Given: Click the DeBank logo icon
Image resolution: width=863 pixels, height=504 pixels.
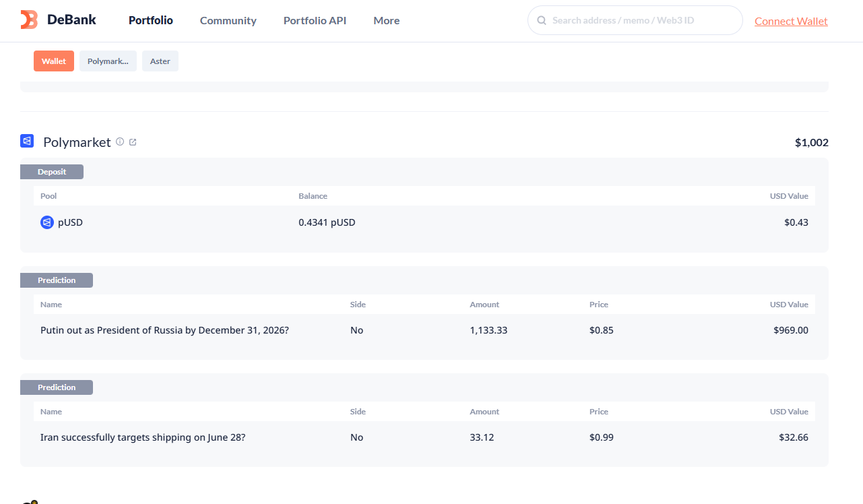Looking at the screenshot, I should (x=29, y=20).
